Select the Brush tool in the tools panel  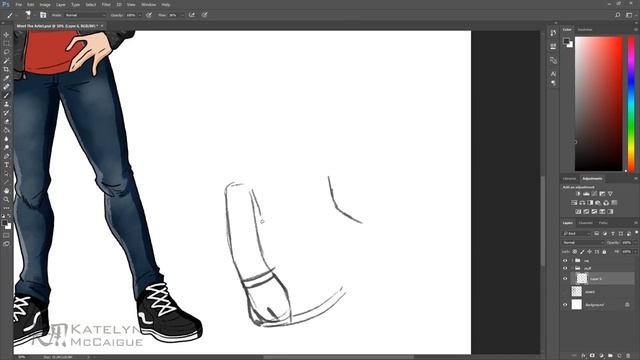[6, 95]
